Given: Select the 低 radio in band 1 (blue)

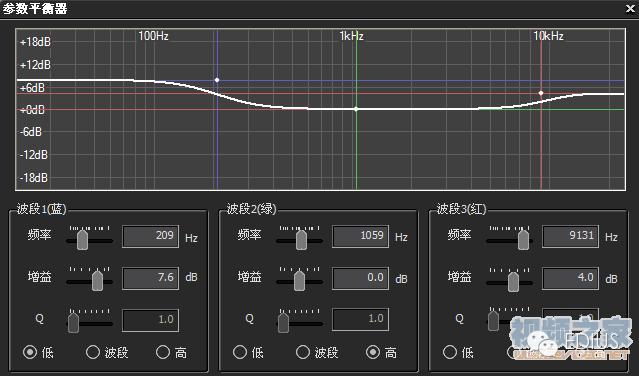Looking at the screenshot, I should point(30,352).
